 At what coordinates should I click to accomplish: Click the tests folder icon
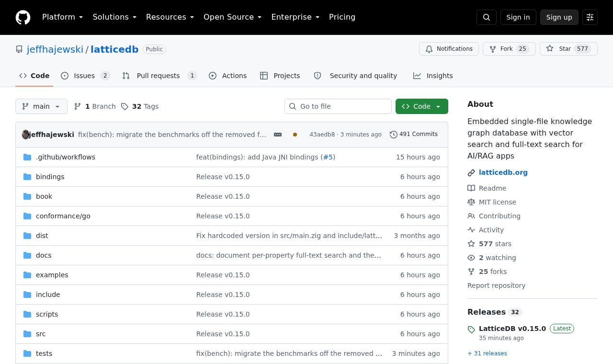27,353
